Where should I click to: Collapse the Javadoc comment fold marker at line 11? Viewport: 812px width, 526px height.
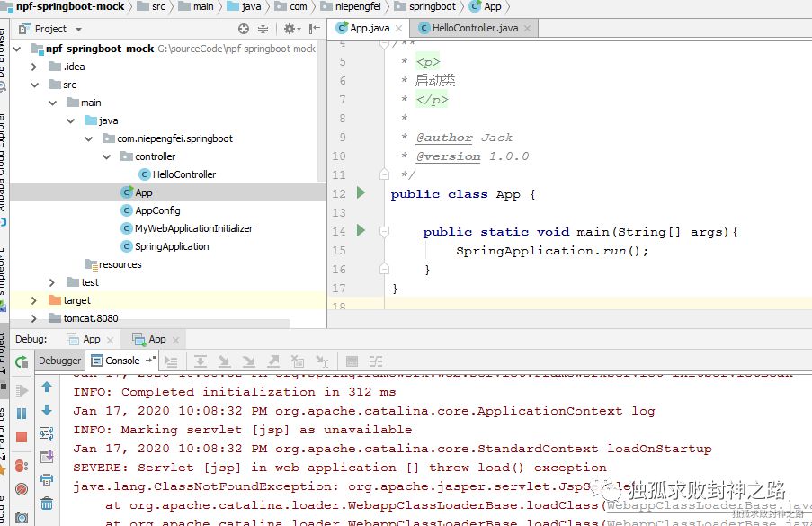384,174
